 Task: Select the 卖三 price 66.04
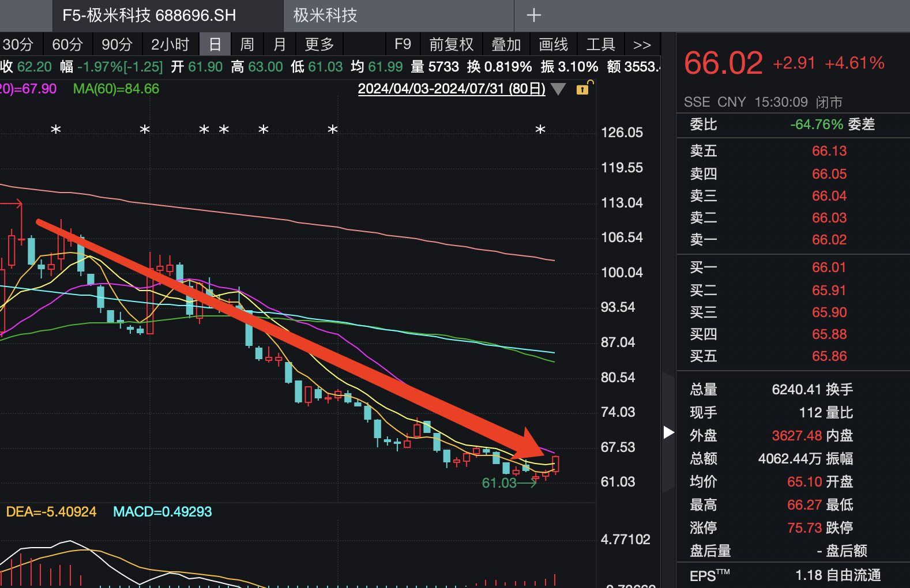[x=829, y=196]
